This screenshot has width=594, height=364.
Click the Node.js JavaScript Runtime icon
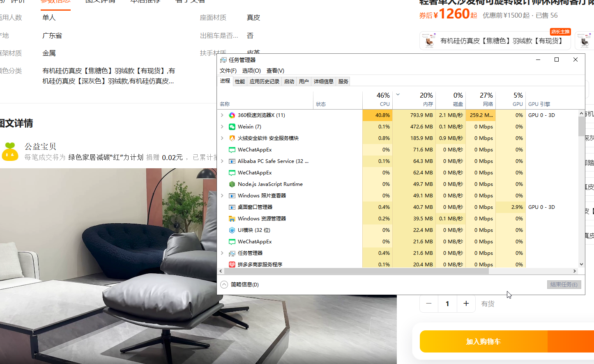coord(232,184)
